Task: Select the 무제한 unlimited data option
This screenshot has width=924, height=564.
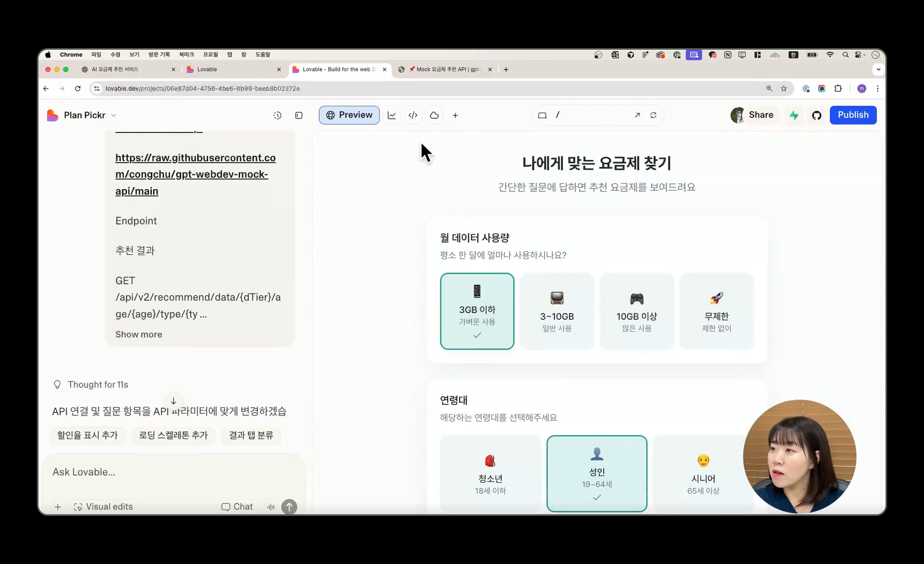Action: click(x=716, y=311)
